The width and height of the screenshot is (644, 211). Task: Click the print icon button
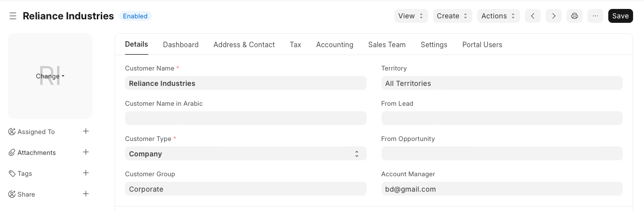pos(575,16)
